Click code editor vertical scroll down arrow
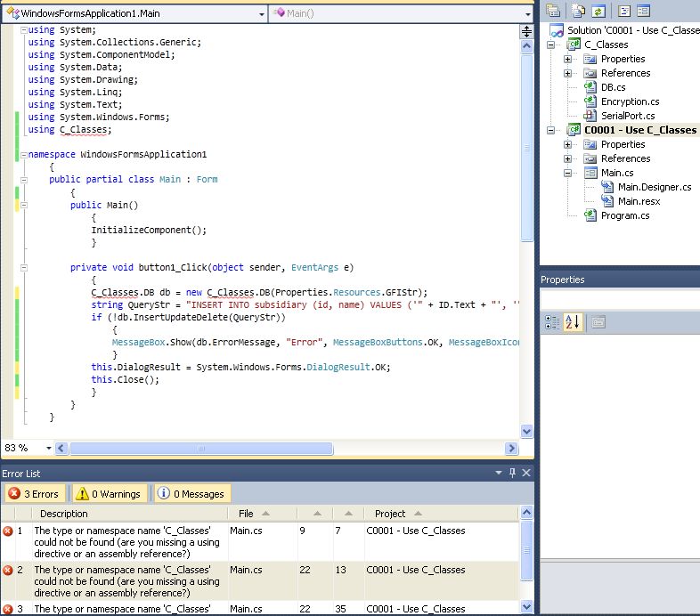This screenshot has height=616, width=700. pyautogui.click(x=527, y=431)
